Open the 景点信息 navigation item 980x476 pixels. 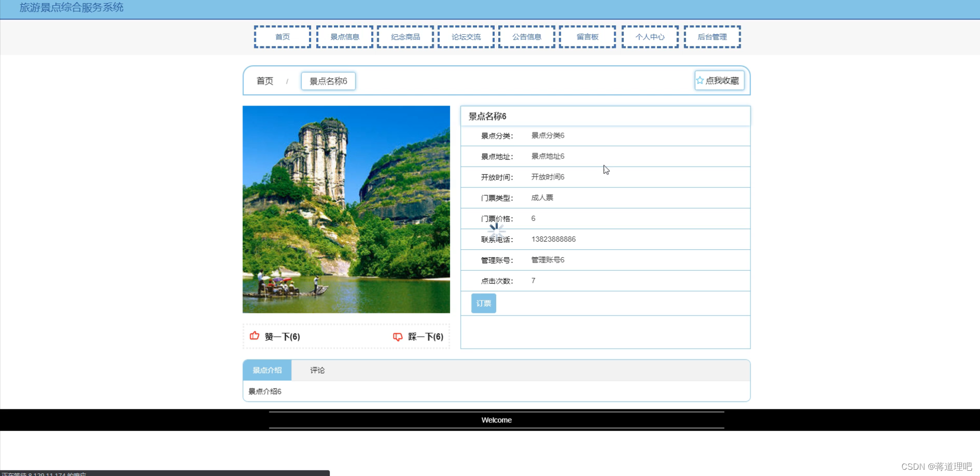point(344,36)
